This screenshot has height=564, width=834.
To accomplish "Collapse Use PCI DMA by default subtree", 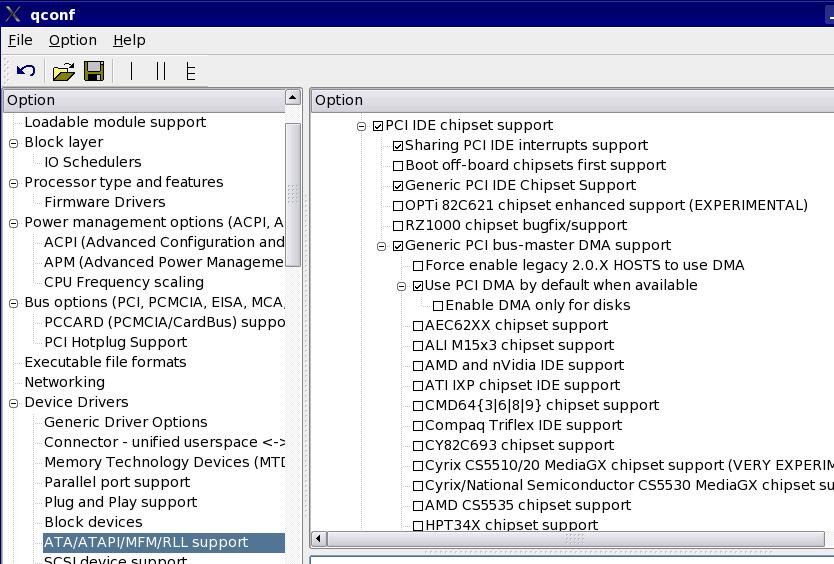I will [x=402, y=286].
